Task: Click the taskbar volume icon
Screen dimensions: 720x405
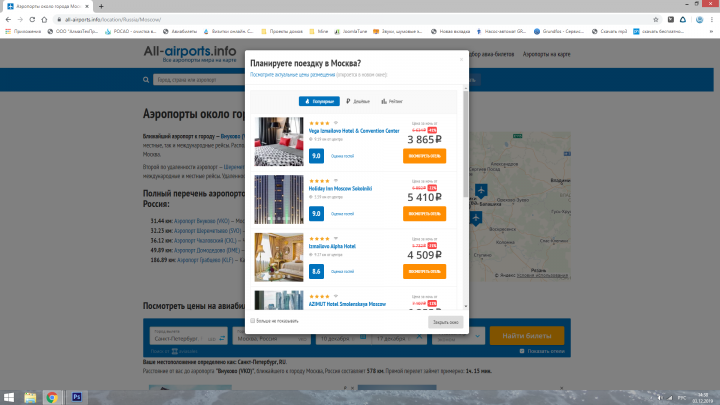Action: tap(659, 398)
